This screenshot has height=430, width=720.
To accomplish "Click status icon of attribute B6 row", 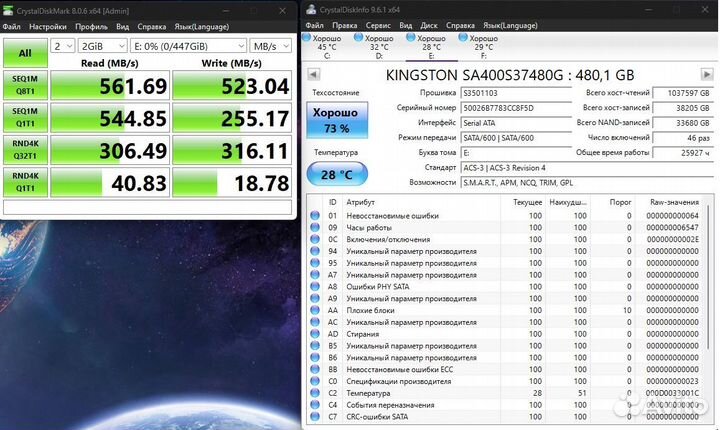I will (315, 357).
